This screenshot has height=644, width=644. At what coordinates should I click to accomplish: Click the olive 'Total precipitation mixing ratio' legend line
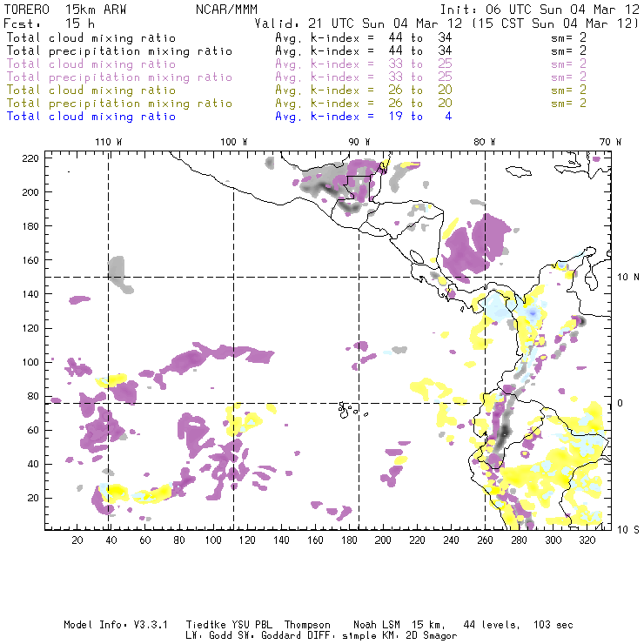pyautogui.click(x=119, y=104)
